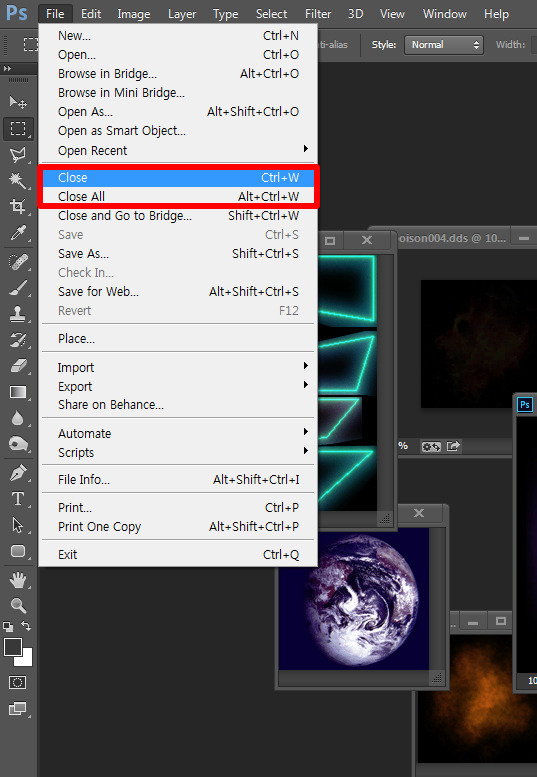Viewport: 537px width, 777px height.
Task: Swap foreground and background colors
Action: click(x=26, y=626)
